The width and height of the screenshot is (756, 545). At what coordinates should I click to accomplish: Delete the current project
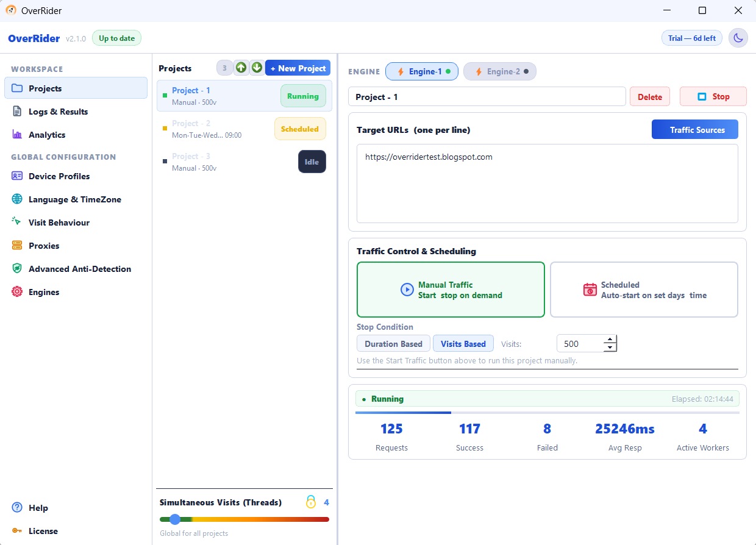pos(650,96)
